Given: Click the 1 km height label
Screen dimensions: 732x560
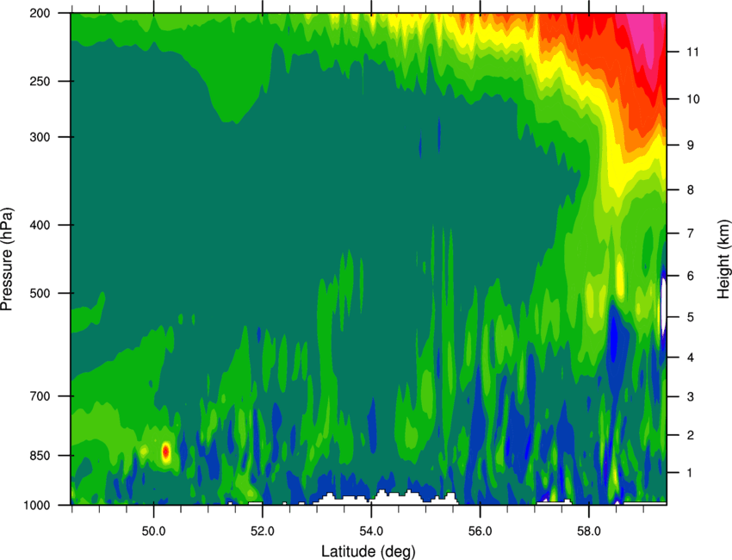Looking at the screenshot, I should pyautogui.click(x=690, y=473).
